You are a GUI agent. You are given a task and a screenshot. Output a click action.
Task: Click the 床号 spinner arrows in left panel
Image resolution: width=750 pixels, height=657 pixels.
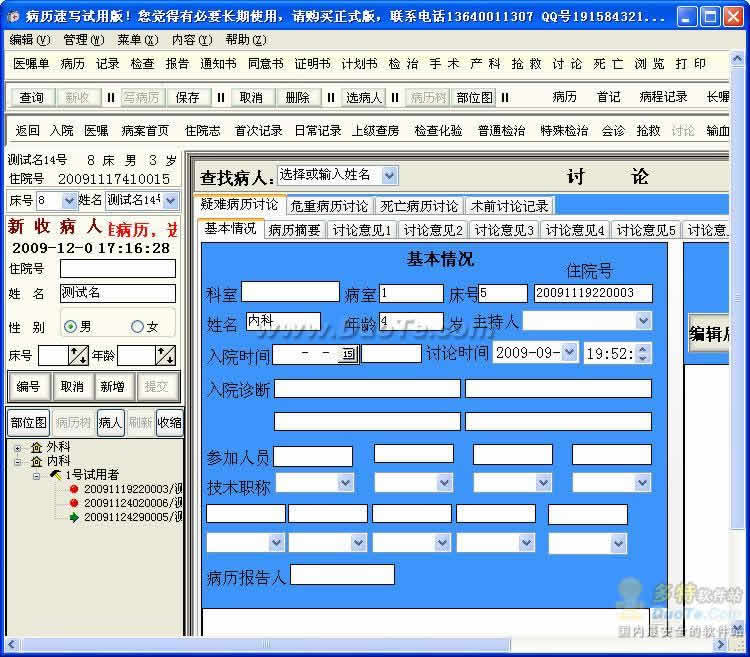point(78,355)
